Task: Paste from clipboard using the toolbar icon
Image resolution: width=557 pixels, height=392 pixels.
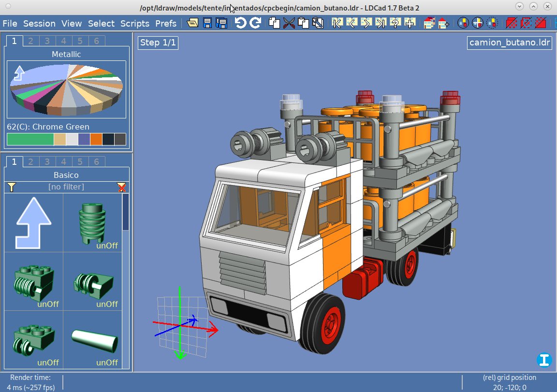Action: [x=303, y=23]
